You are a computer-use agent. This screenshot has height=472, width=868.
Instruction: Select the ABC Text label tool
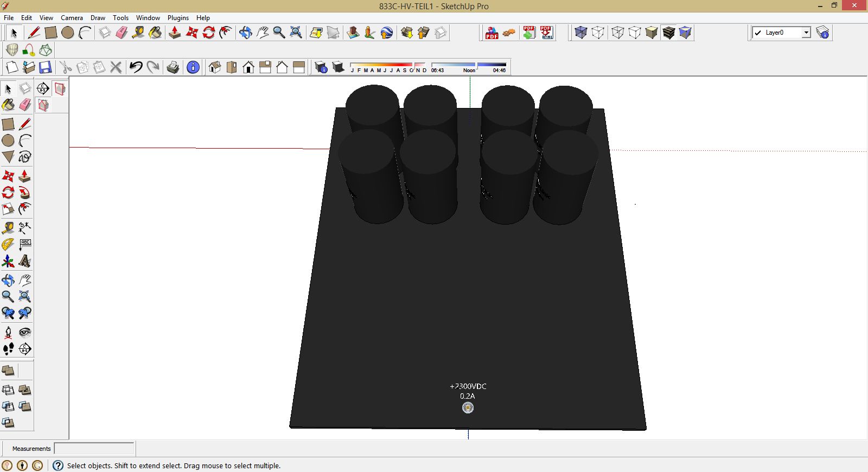pos(25,245)
